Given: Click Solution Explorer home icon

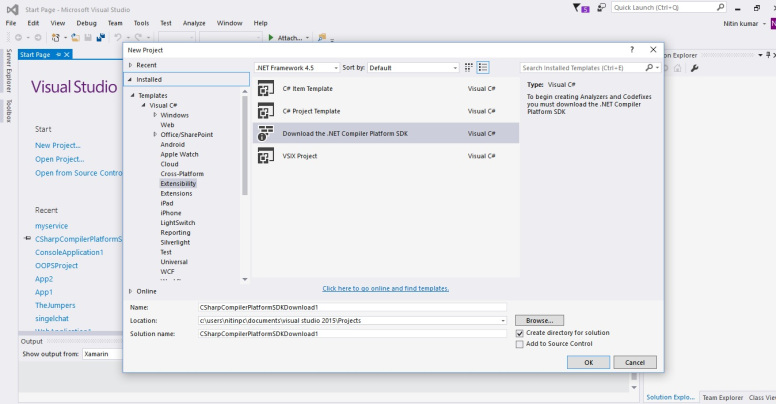Looking at the screenshot, I should (x=678, y=68).
